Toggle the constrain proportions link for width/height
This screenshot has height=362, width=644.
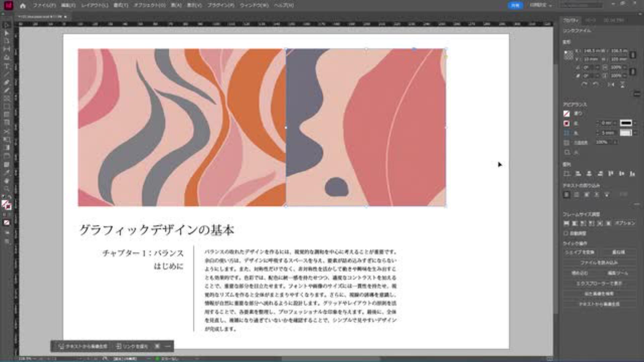[x=633, y=55]
